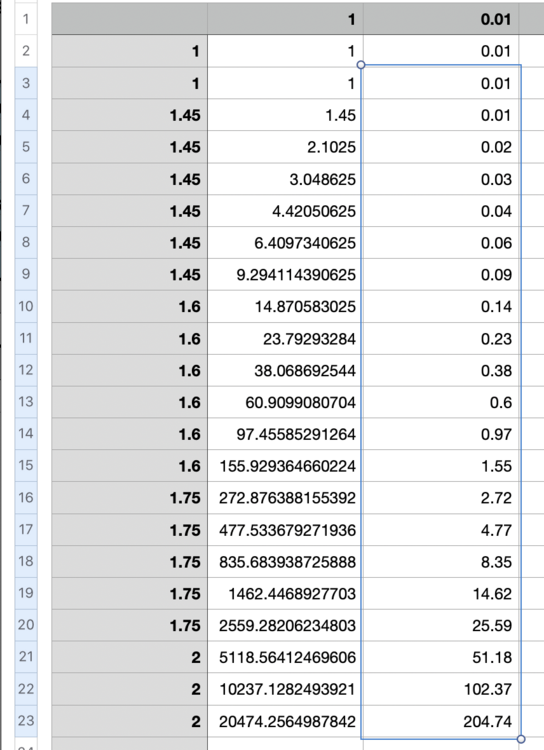Click the bold 1.6 cell in row 13
The image size is (544, 750).
pyautogui.click(x=130, y=402)
